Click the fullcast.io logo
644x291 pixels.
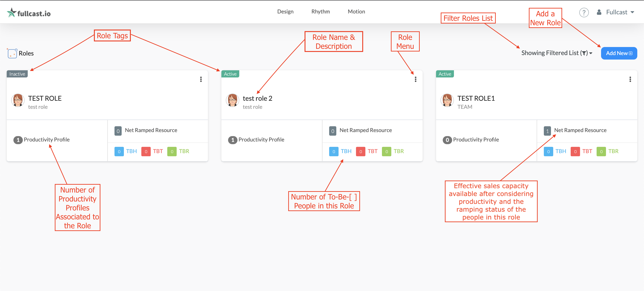click(x=28, y=13)
